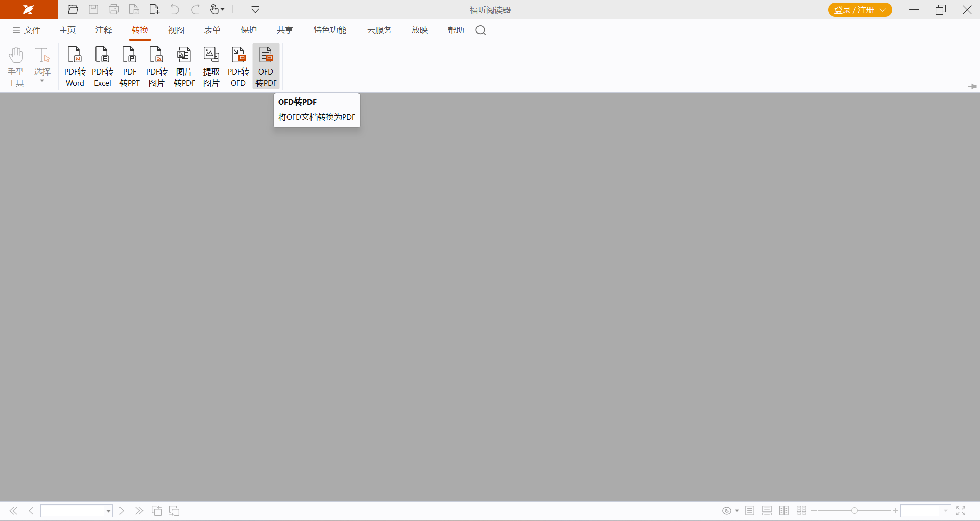Open the zoom percentage dropdown
The height and width of the screenshot is (521, 980).
pos(945,511)
